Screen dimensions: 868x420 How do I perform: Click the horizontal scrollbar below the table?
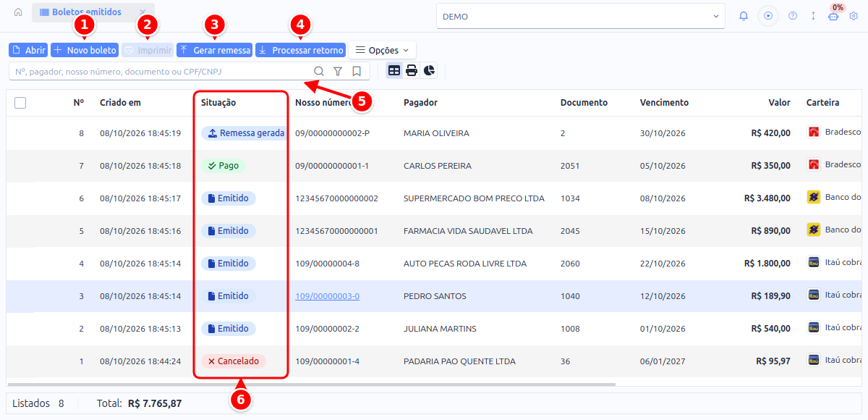click(311, 385)
